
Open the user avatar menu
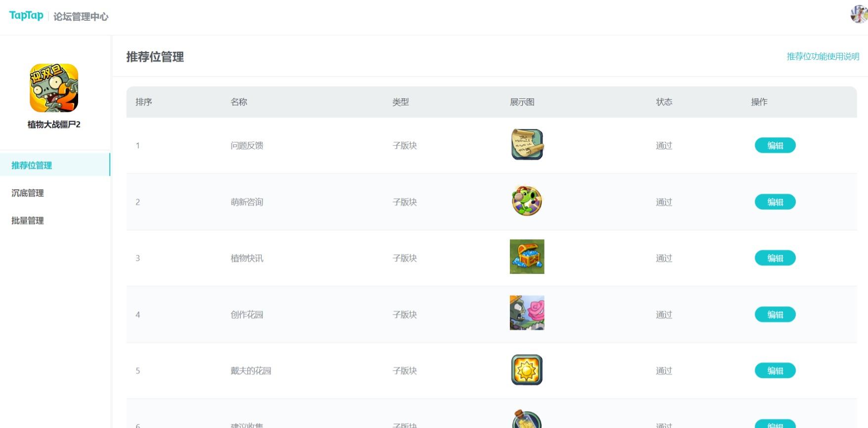click(x=859, y=14)
